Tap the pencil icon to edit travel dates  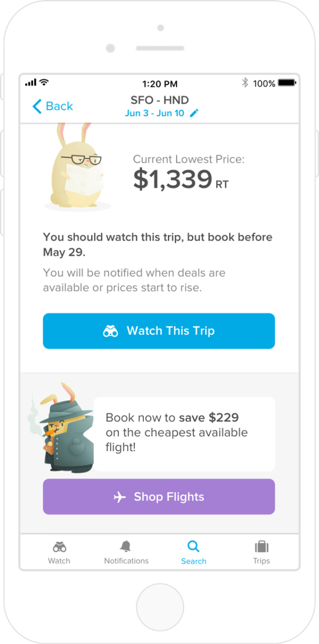pyautogui.click(x=194, y=113)
